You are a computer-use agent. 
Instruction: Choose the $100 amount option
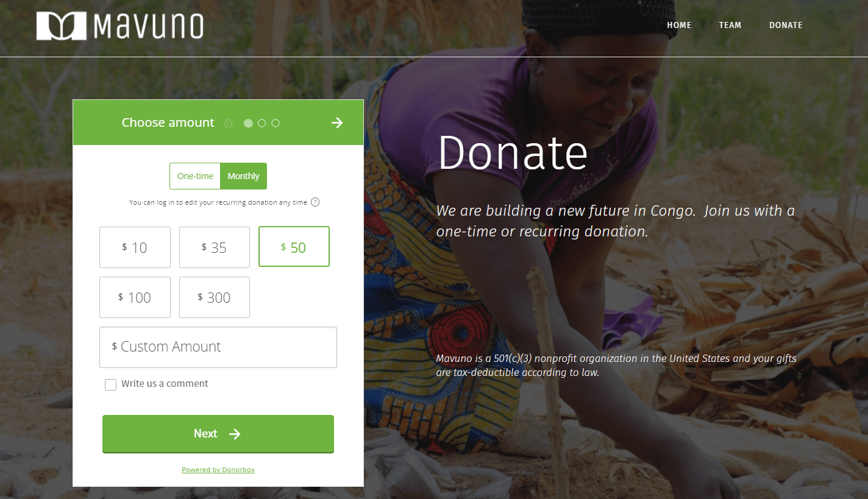coord(135,297)
